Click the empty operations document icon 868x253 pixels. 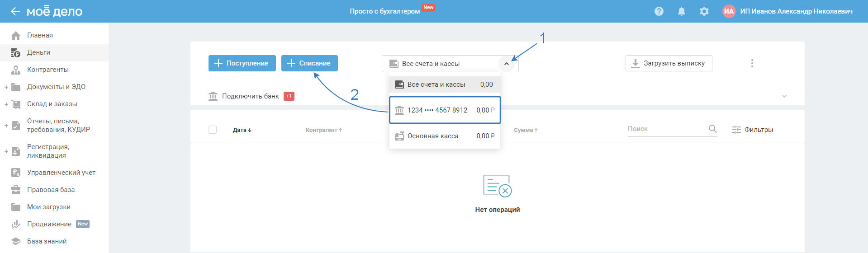point(497,186)
